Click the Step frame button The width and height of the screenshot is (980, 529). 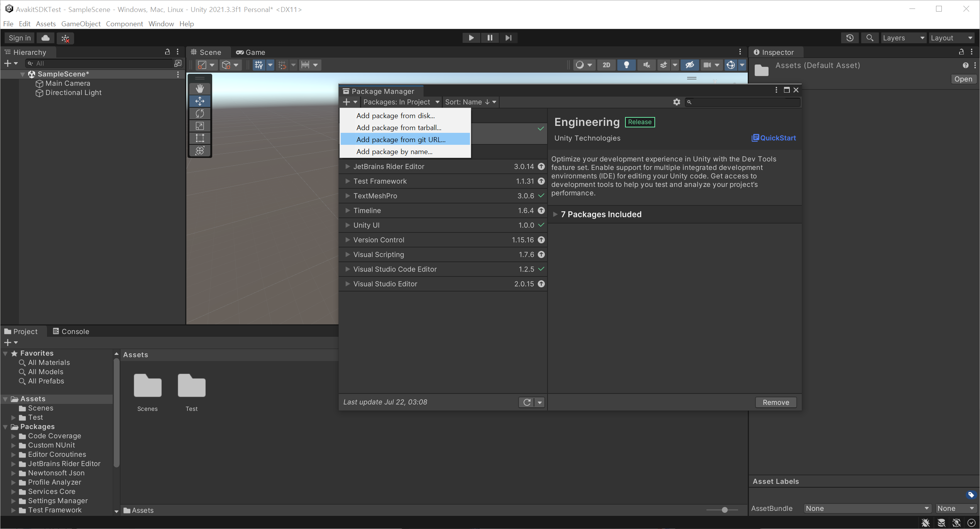pos(509,38)
